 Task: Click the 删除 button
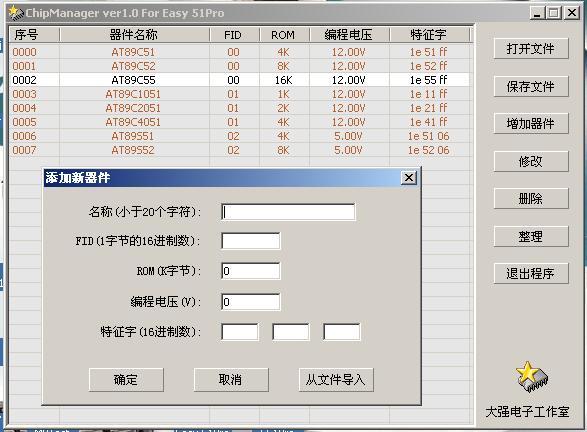(531, 198)
